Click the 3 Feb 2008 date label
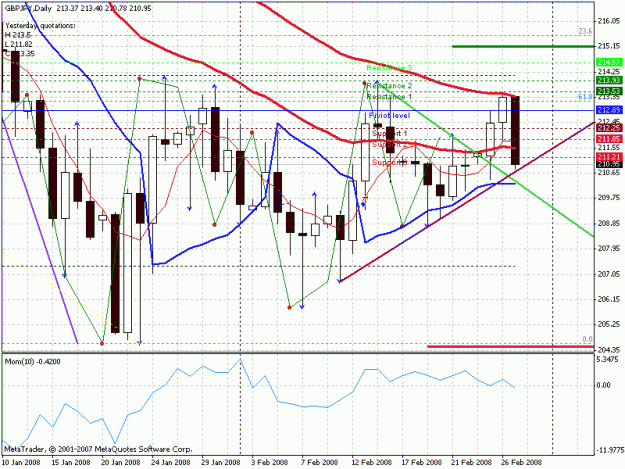625x469 pixels. [269, 462]
